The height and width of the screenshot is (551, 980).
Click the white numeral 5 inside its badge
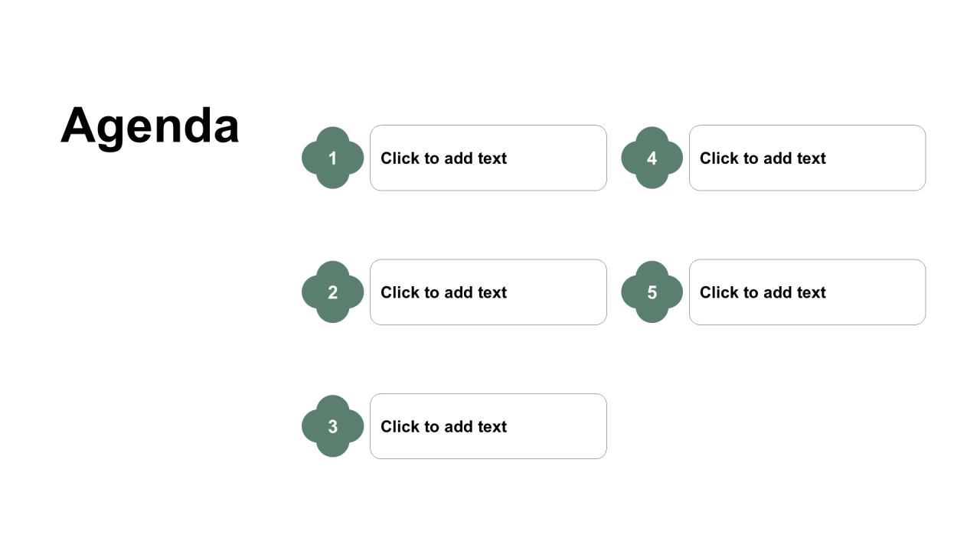click(x=652, y=292)
